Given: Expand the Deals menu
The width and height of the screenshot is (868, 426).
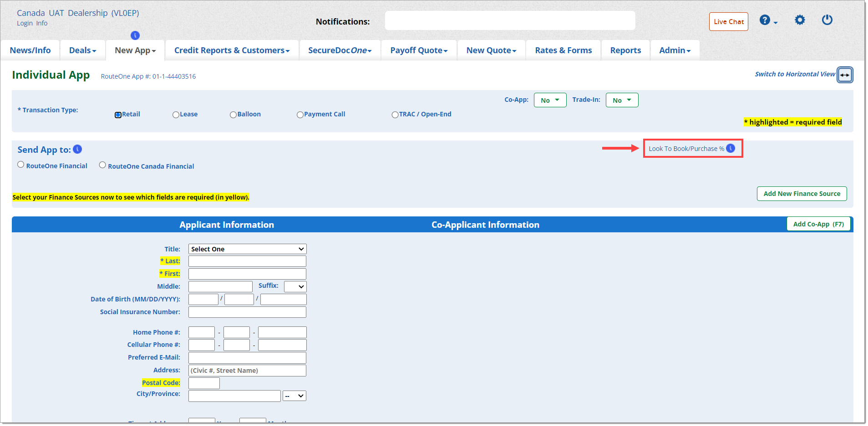Looking at the screenshot, I should [x=83, y=50].
